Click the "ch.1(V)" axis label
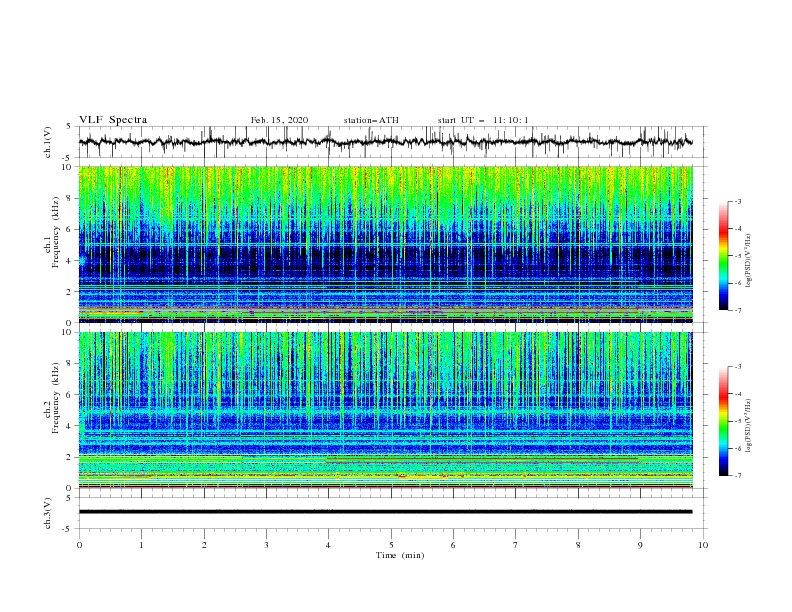The height and width of the screenshot is (612, 792). [48, 142]
